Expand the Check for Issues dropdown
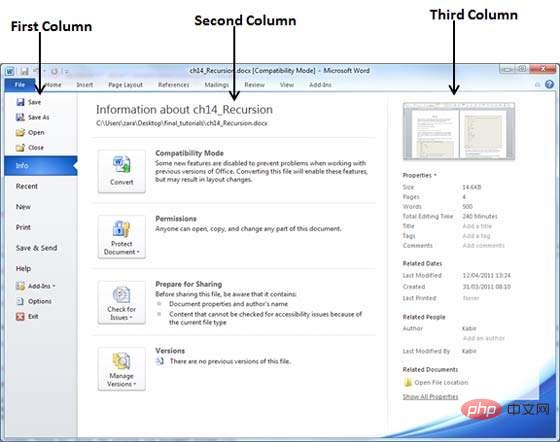 122,302
